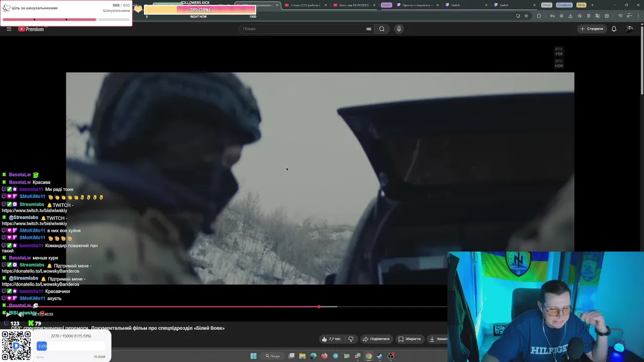
Task: Click the magnifier search button
Action: pos(382,29)
